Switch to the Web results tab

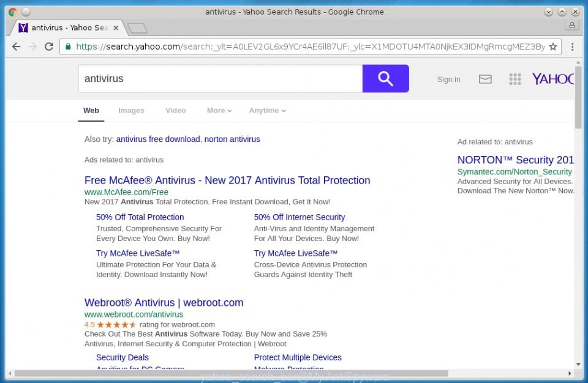[x=91, y=111]
